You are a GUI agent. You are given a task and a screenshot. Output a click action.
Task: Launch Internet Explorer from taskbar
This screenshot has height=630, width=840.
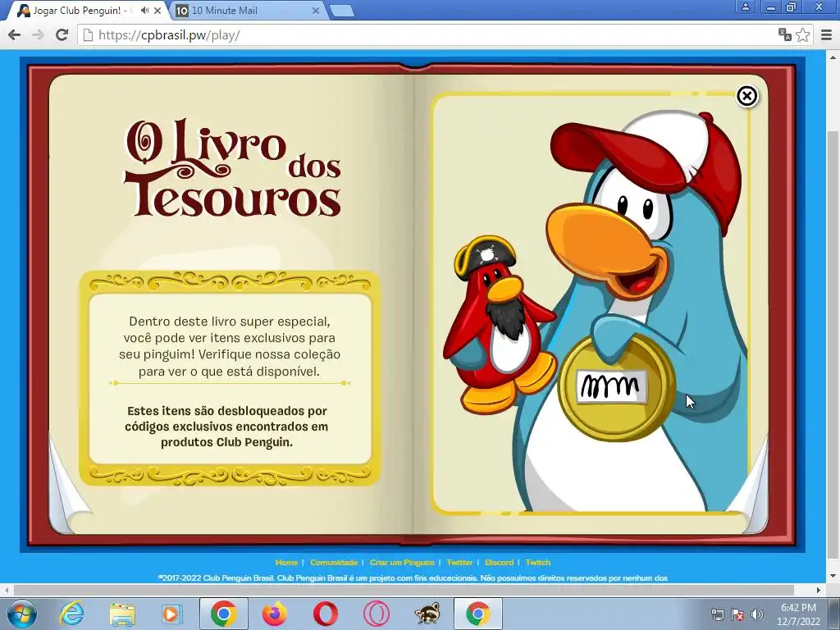pyautogui.click(x=72, y=614)
